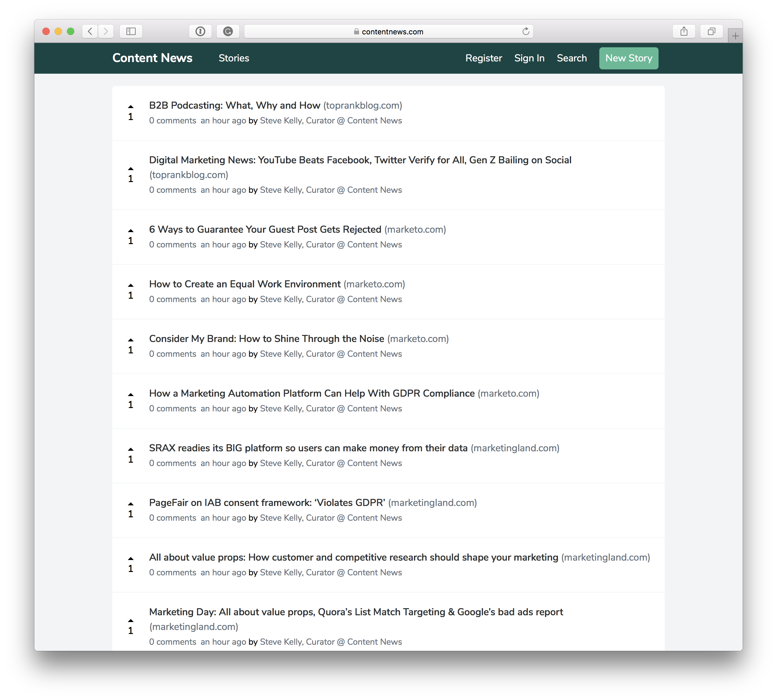Viewport: 777px width, 700px height.
Task: Go to the Search page
Action: [x=572, y=58]
